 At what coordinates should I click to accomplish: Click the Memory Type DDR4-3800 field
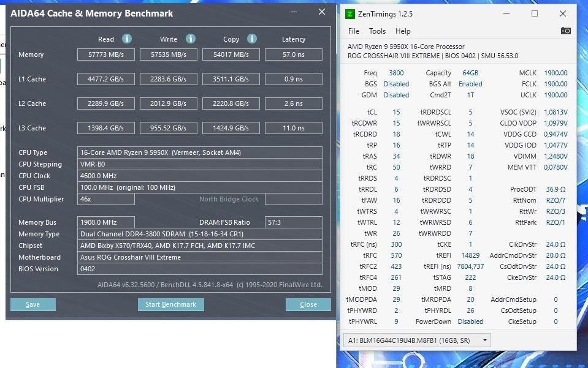tap(199, 234)
